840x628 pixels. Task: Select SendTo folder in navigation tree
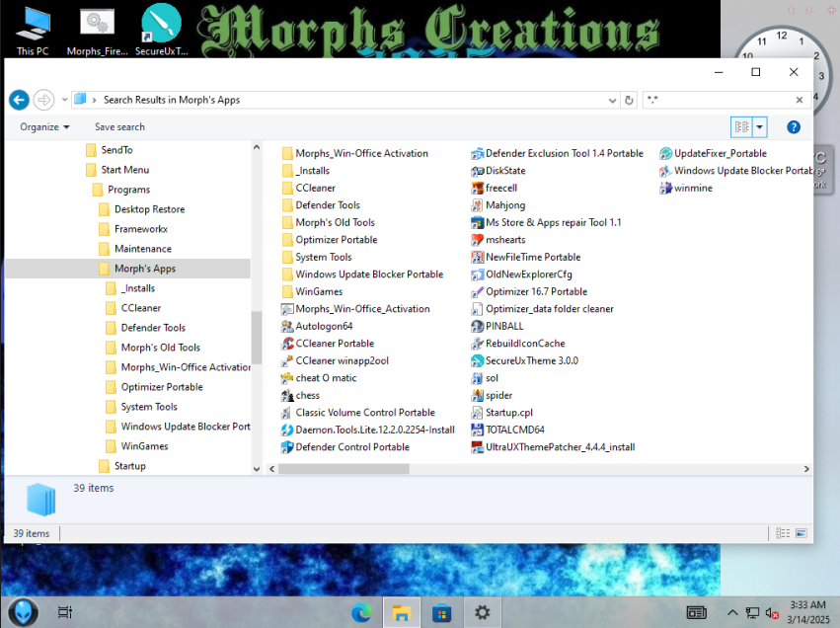click(116, 150)
